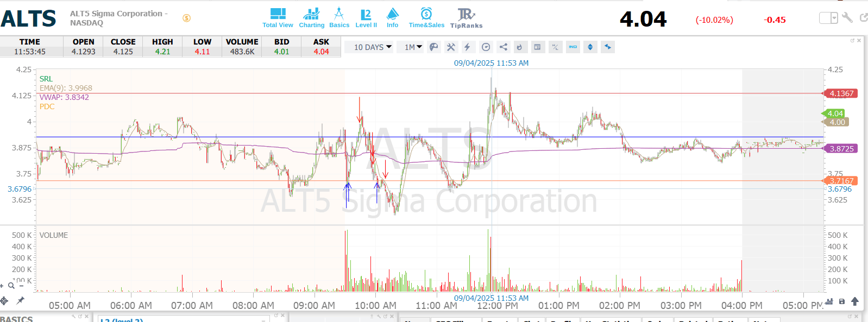Image resolution: width=868 pixels, height=322 pixels.
Task: Open the Total View window
Action: [x=278, y=18]
